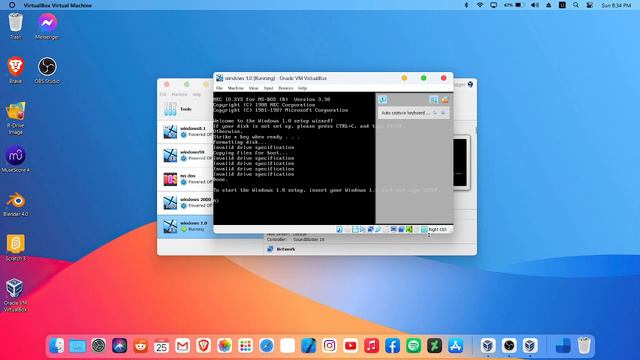
Task: Open File menu in windows 1.0 VM window
Action: click(x=219, y=88)
